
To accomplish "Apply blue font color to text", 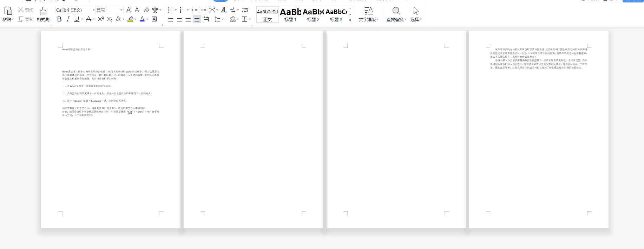I will coord(142,19).
